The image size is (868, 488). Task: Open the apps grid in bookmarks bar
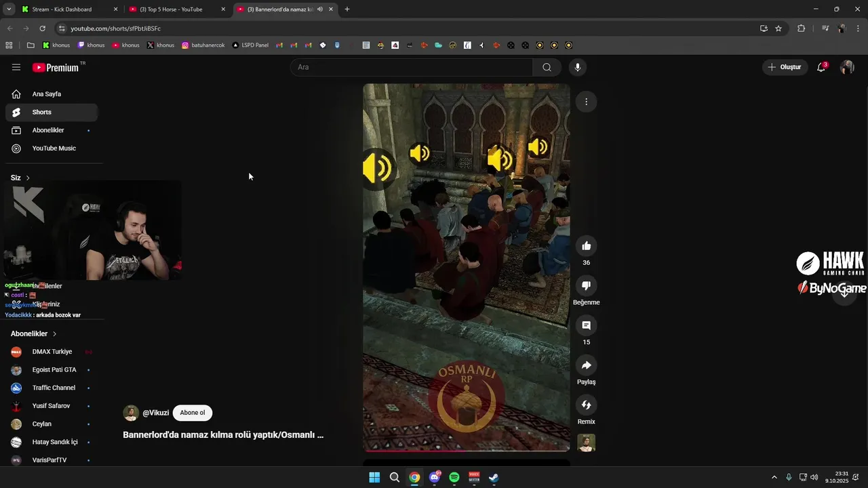tap(9, 45)
